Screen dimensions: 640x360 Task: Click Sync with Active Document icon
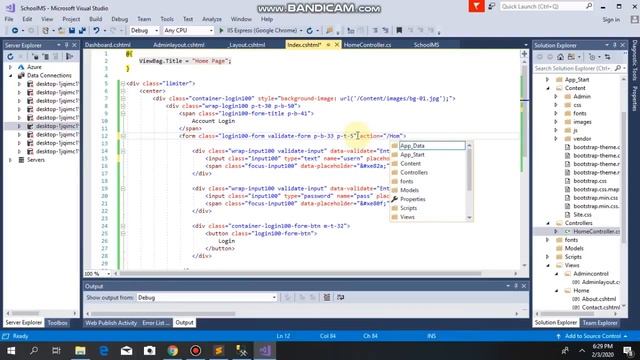[x=608, y=57]
